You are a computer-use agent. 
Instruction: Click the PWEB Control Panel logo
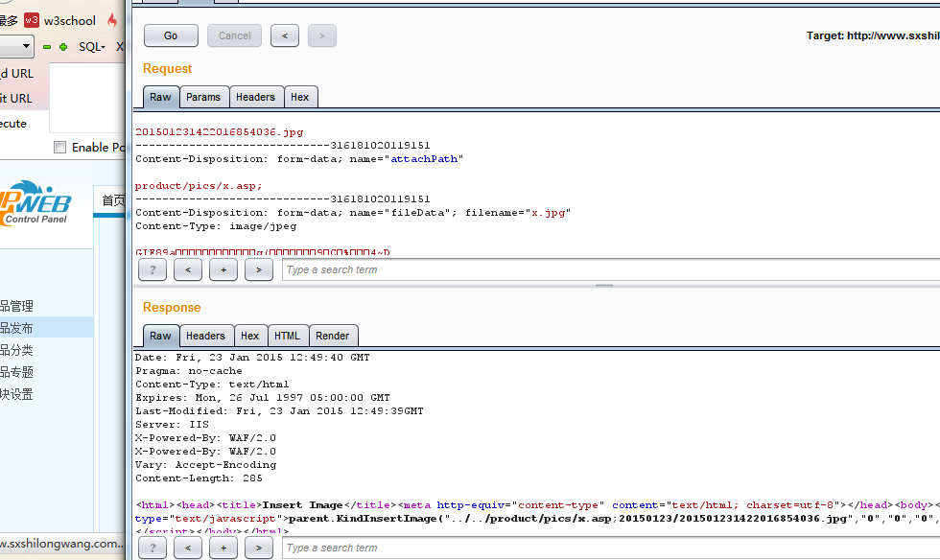click(x=35, y=204)
